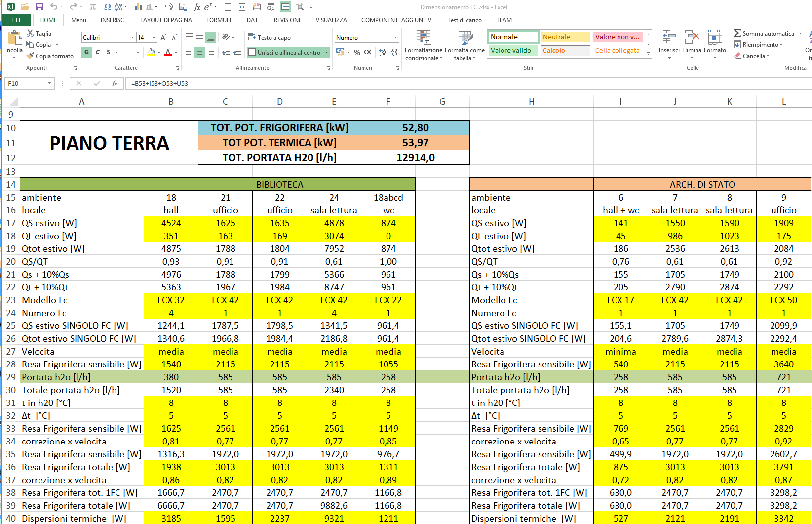Apply red font color to the cell

(x=168, y=52)
